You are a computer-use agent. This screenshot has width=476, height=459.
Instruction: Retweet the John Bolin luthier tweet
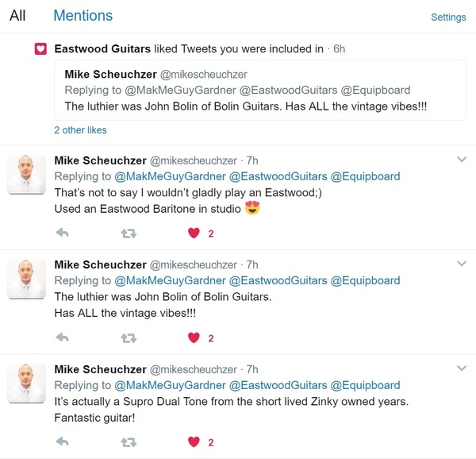click(129, 338)
